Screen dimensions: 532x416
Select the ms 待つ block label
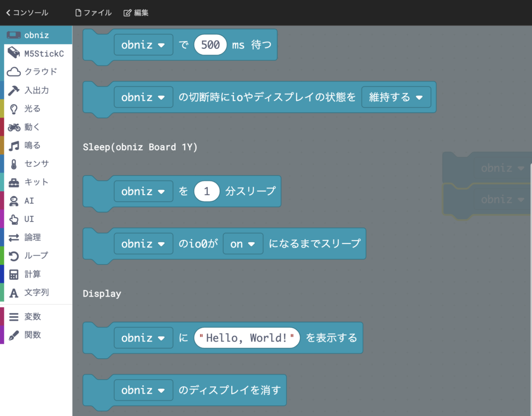click(252, 45)
